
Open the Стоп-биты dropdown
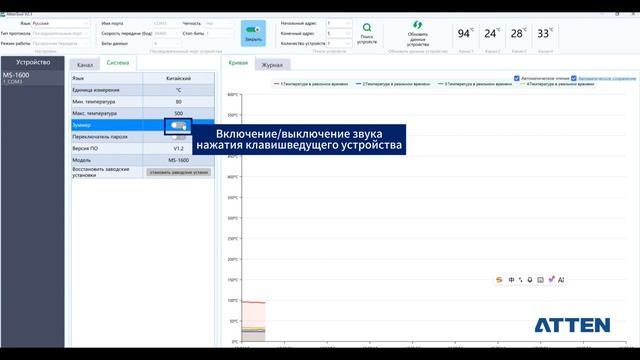(219, 33)
